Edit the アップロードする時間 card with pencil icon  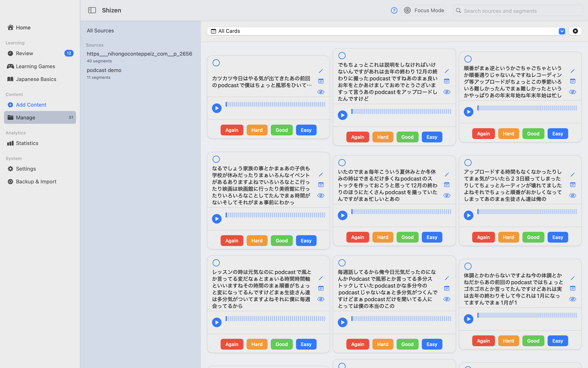click(572, 175)
